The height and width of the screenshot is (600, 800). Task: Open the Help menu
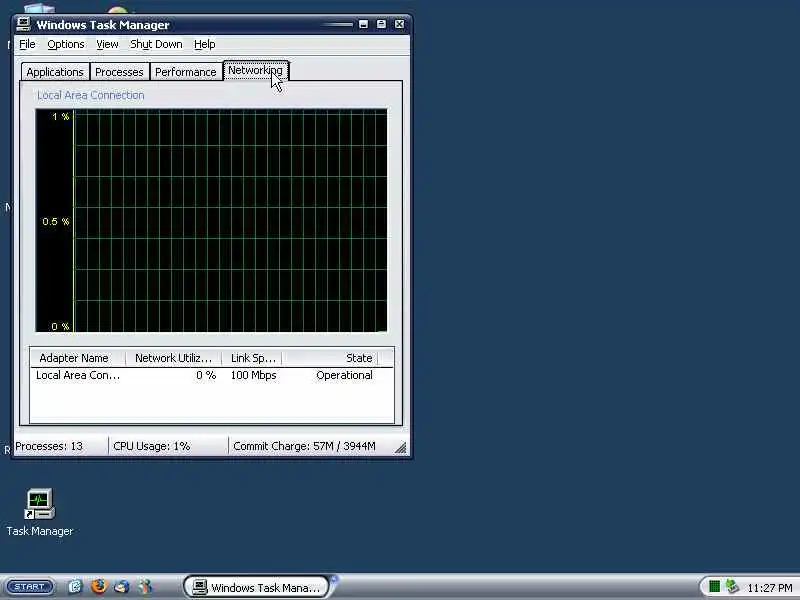click(x=205, y=44)
